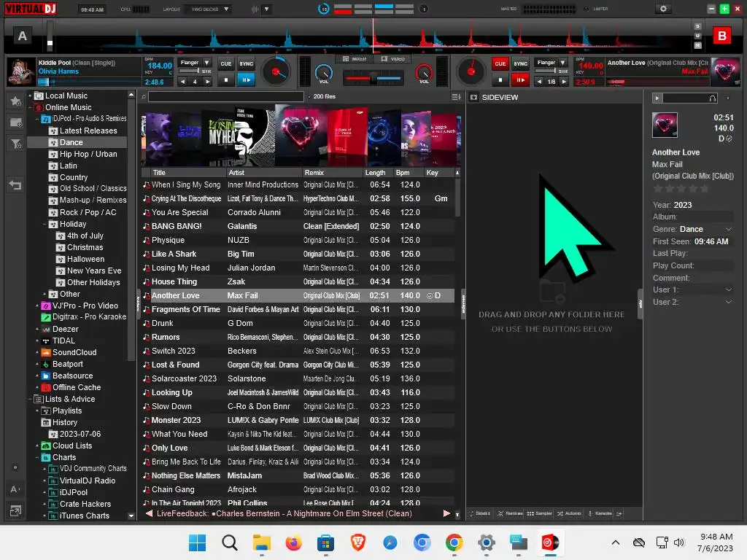Select the track BANG BANG!
The height and width of the screenshot is (560, 747).
pyautogui.click(x=298, y=226)
